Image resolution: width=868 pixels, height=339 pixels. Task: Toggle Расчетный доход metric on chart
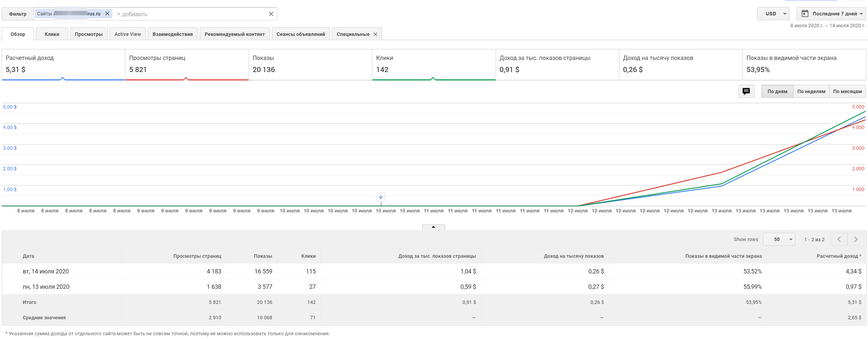(63, 65)
